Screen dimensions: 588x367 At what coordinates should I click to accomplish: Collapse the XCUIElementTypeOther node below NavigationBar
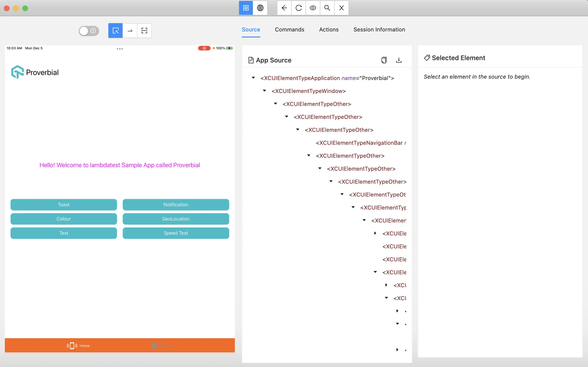[x=309, y=156]
